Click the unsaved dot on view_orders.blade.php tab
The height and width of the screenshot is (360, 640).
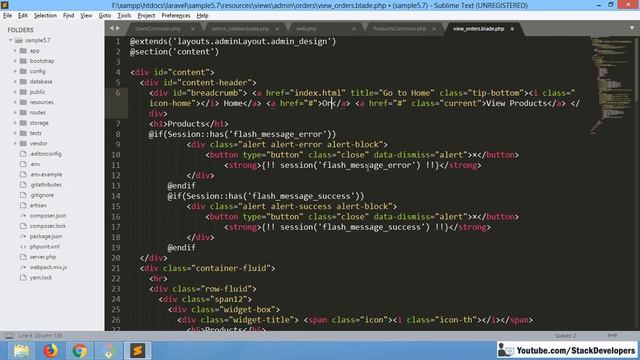tap(512, 29)
